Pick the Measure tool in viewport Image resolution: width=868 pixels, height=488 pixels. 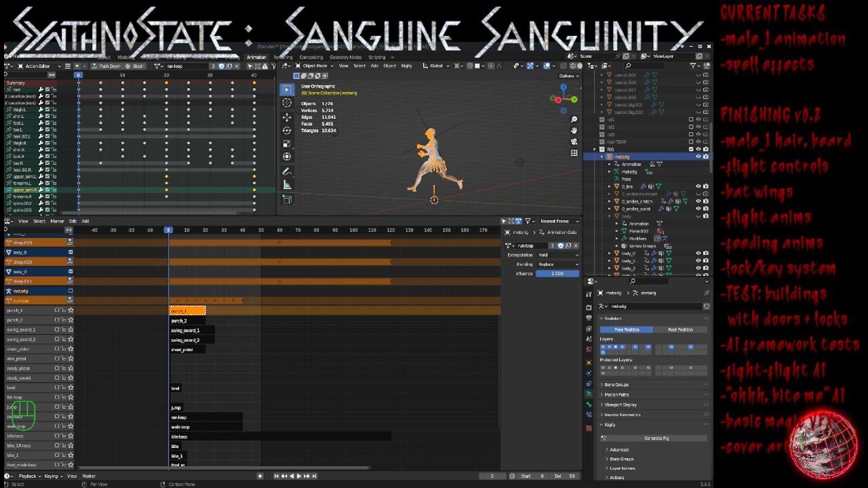(287, 185)
